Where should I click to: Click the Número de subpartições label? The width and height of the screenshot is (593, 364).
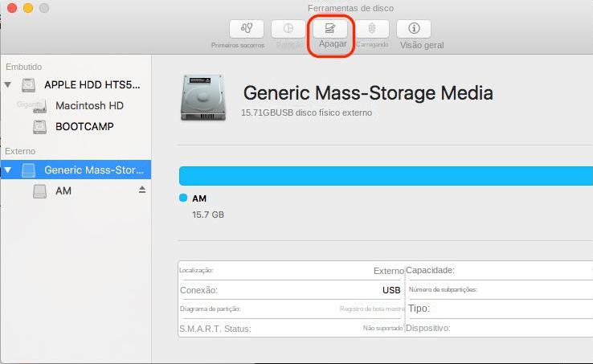(x=443, y=289)
